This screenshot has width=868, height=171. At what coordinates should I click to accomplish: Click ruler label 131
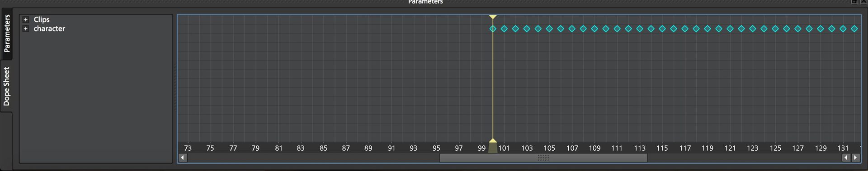[843, 148]
